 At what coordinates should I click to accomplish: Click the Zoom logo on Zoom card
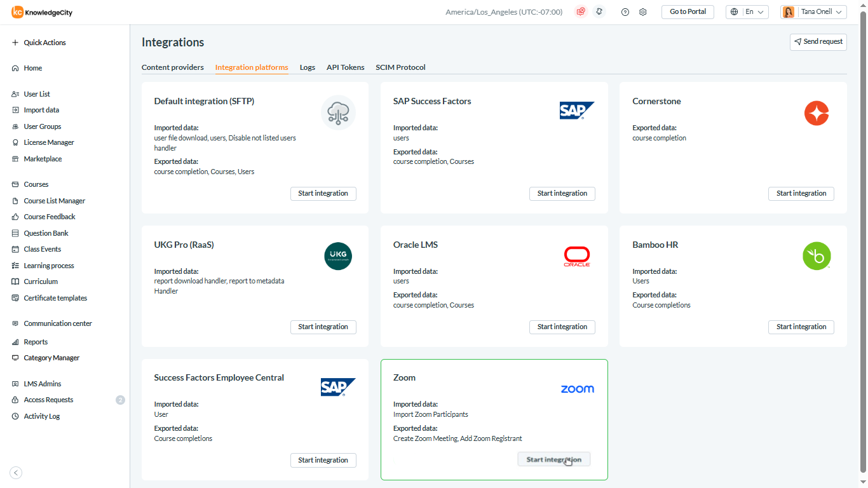click(x=577, y=389)
